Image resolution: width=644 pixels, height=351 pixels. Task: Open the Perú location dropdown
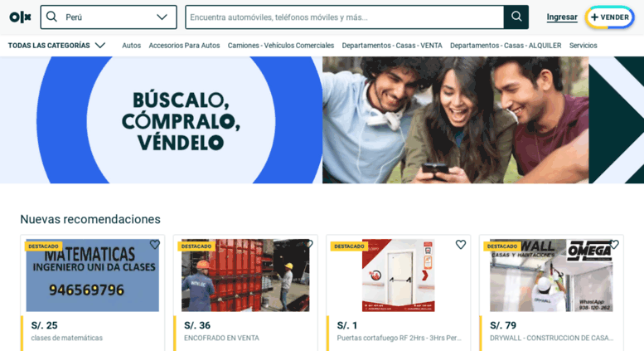pyautogui.click(x=109, y=17)
